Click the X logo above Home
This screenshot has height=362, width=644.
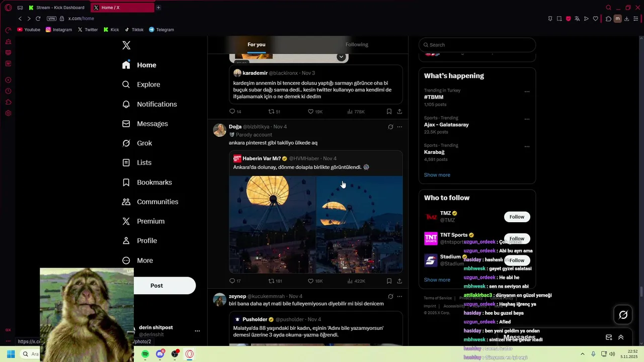point(126,45)
